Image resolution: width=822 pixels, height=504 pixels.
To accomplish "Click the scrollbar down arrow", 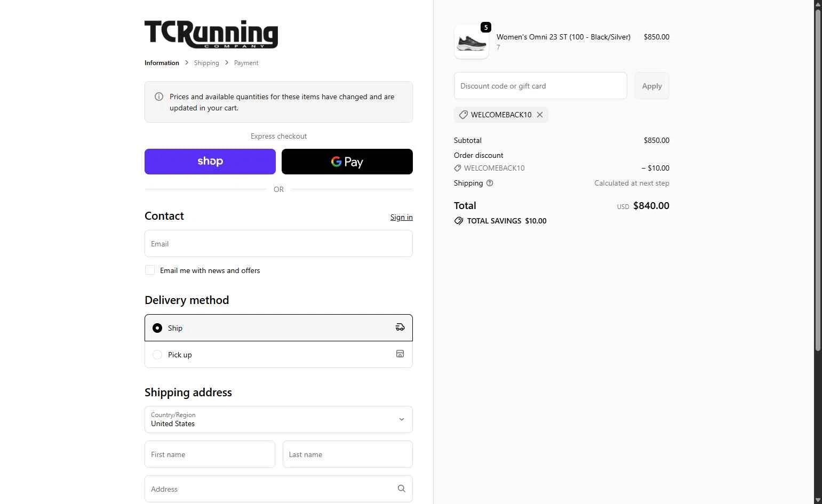I will [818, 500].
